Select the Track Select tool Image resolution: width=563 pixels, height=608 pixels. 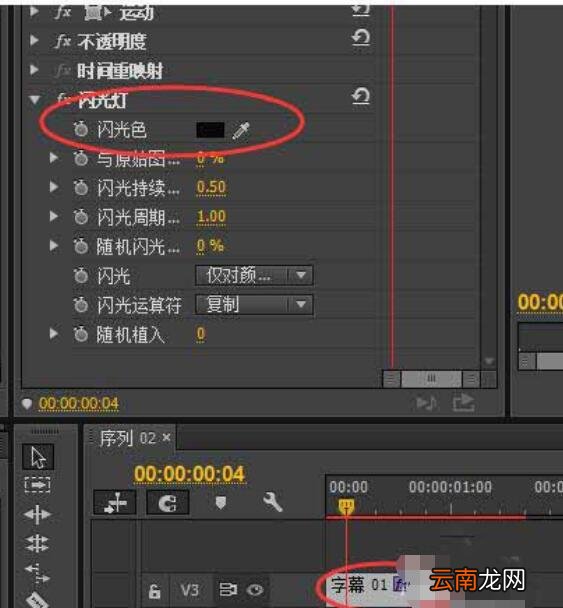click(x=37, y=485)
